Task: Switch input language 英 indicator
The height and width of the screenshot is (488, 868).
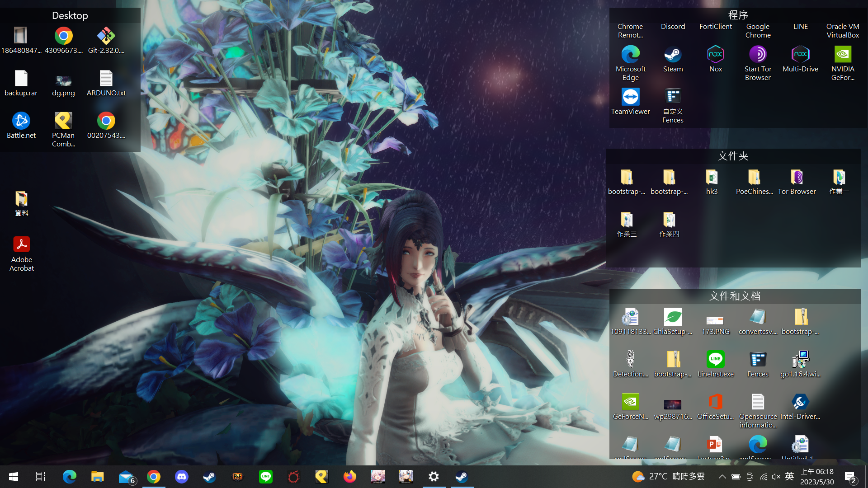Action: [789, 477]
